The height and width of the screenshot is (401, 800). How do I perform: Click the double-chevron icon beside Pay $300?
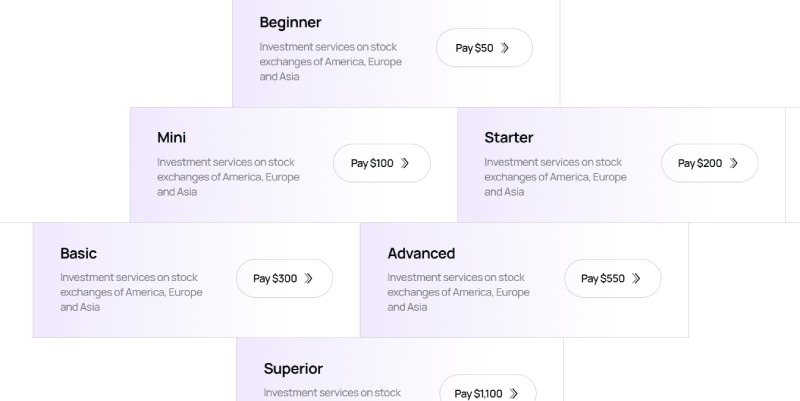point(309,279)
